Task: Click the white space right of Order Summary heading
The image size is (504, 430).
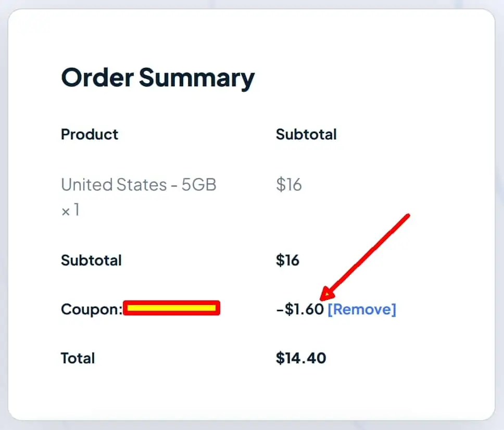Action: 364,78
